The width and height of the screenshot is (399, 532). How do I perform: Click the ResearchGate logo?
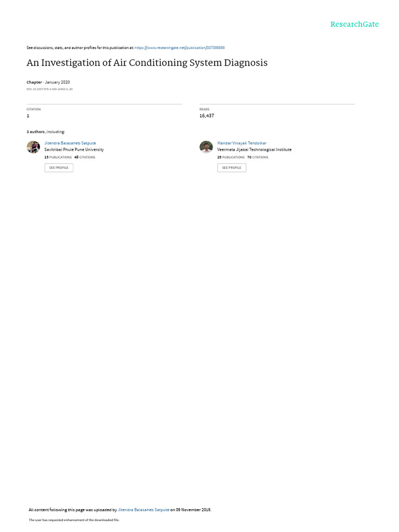[x=354, y=24]
